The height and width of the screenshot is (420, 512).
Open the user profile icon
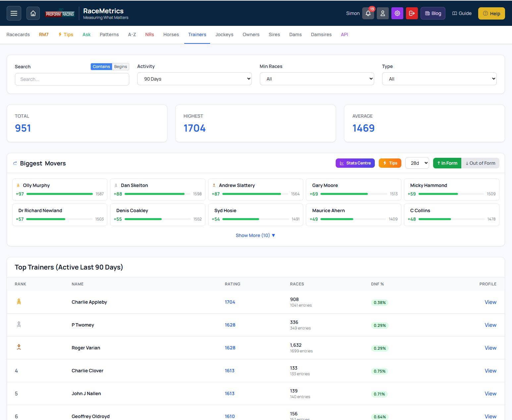click(383, 13)
